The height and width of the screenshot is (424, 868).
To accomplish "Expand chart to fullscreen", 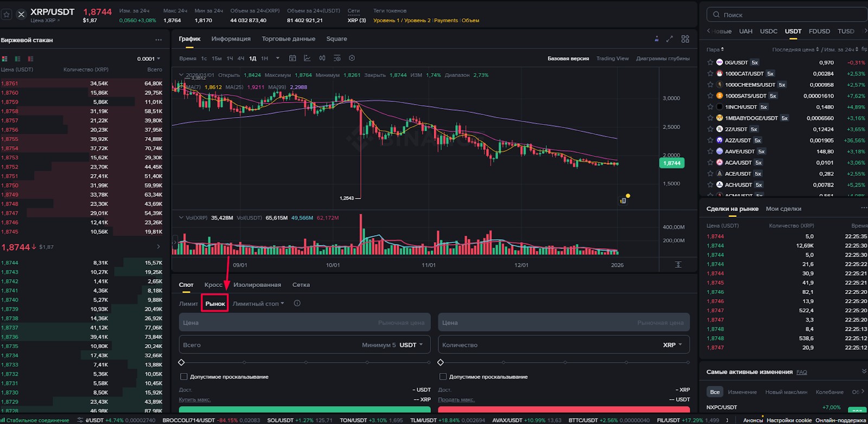I will pos(669,39).
